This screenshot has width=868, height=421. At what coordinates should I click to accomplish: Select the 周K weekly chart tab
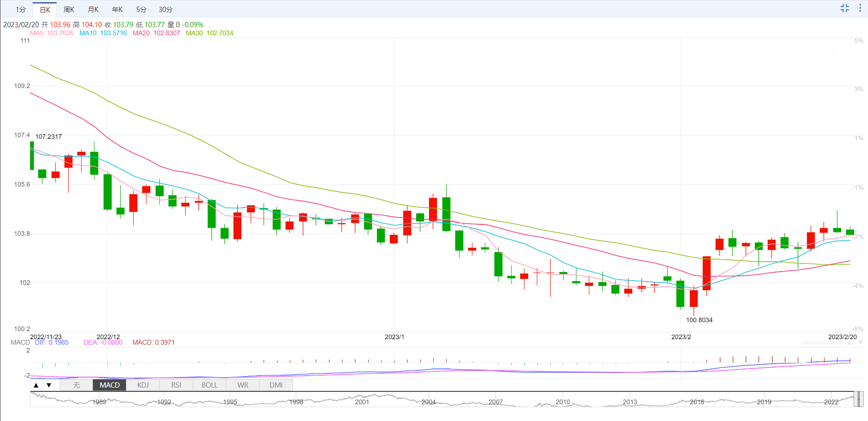69,10
